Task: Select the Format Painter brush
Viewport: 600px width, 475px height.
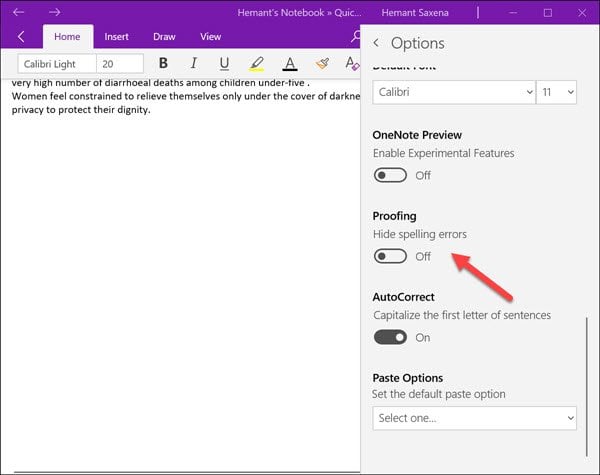Action: [x=322, y=63]
